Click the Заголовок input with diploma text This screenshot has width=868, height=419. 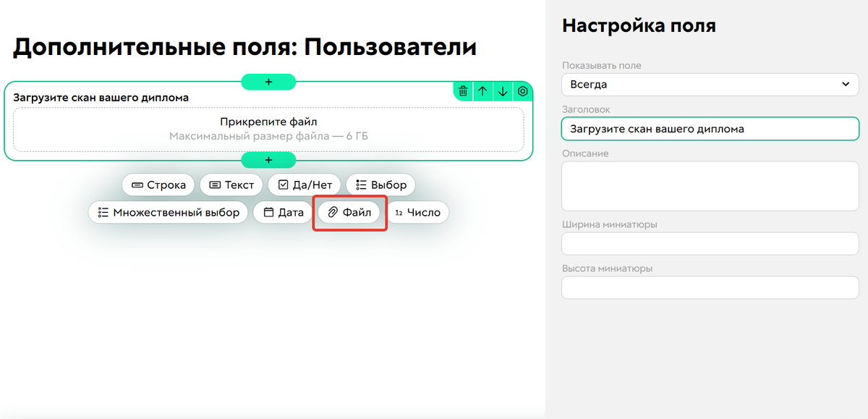tap(710, 128)
